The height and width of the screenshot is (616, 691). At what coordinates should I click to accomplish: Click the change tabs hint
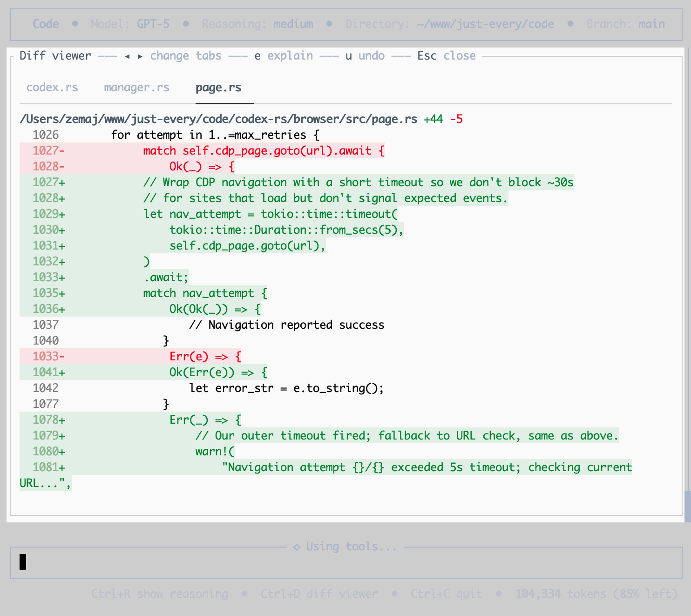click(x=186, y=56)
